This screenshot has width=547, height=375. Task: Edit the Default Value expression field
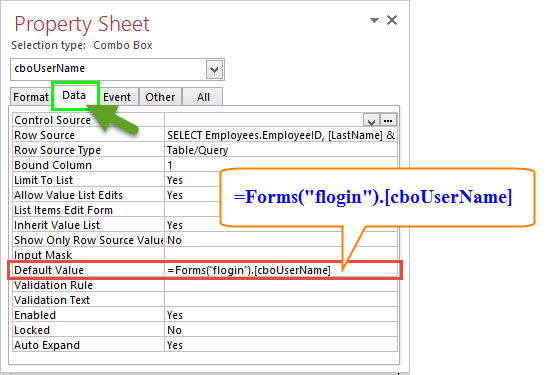tap(281, 270)
